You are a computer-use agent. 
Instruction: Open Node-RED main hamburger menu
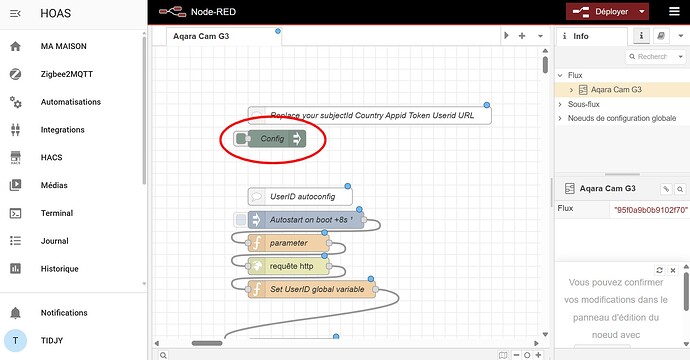click(675, 12)
